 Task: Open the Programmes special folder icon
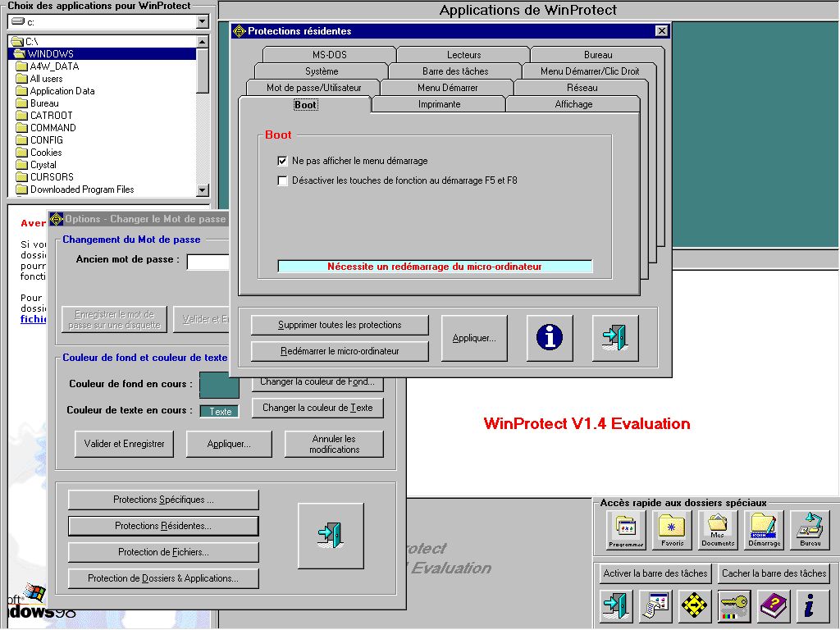[626, 531]
